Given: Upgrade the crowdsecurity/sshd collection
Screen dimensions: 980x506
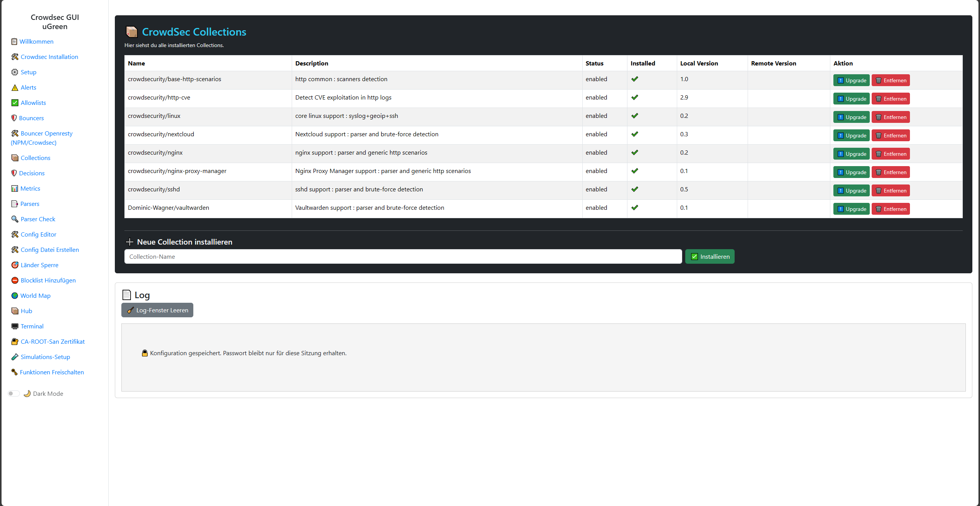Looking at the screenshot, I should pos(851,191).
